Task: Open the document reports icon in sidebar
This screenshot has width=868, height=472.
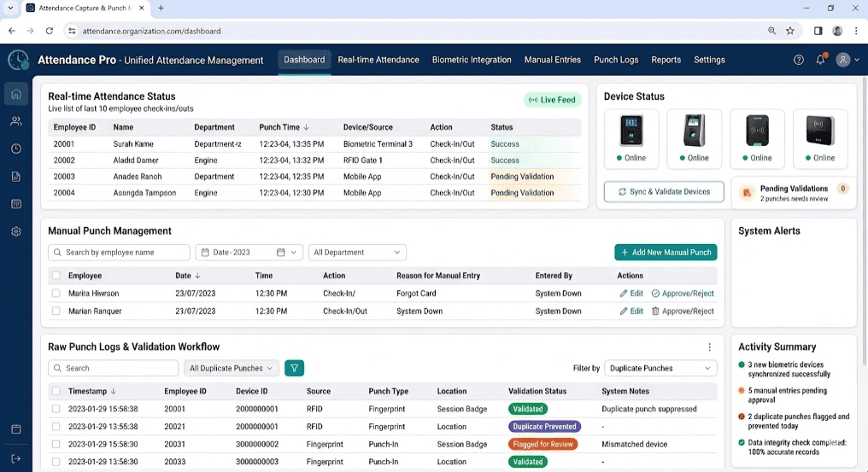Action: coord(16,177)
